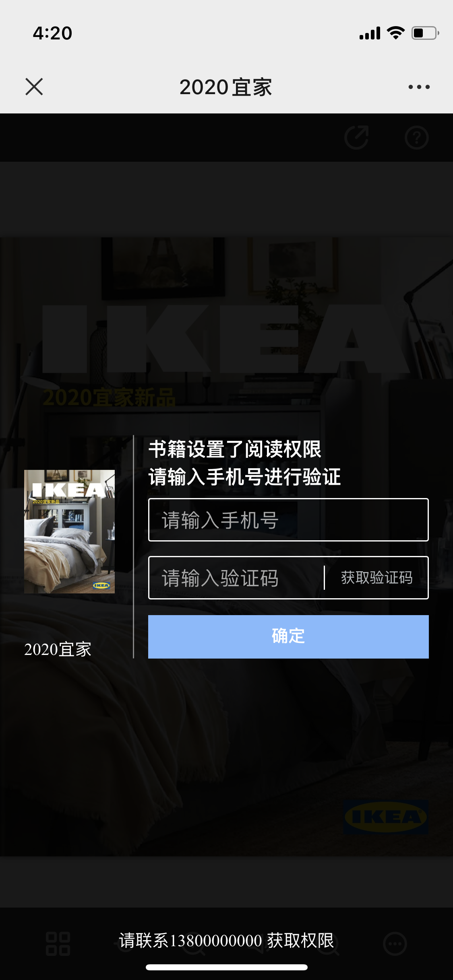Tap the battery status icon
Viewport: 453px width, 980px height.
pyautogui.click(x=425, y=33)
